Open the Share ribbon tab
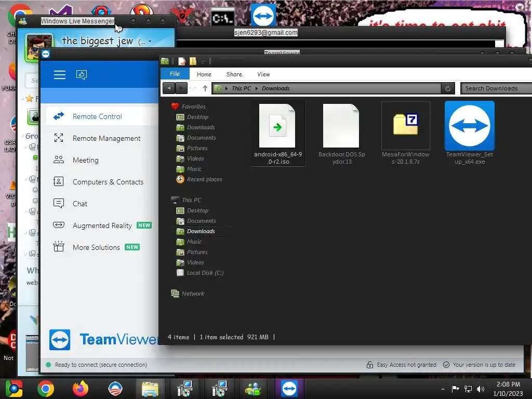Screen dimensions: 532x399 click(234, 74)
